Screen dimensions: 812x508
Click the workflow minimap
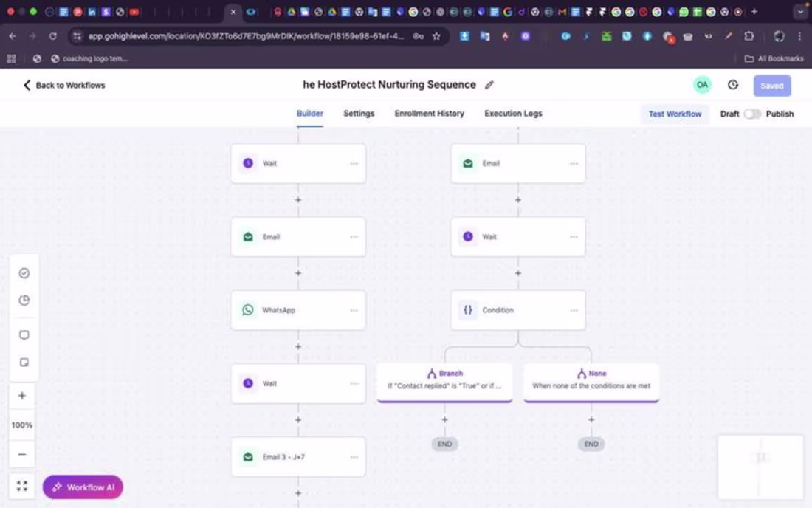[x=760, y=467]
